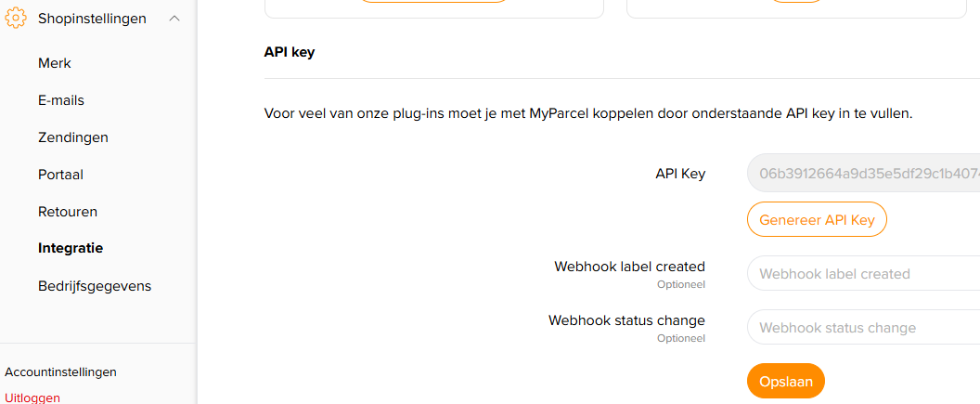Navigate to Retouren settings
The height and width of the screenshot is (404, 980).
click(x=68, y=212)
